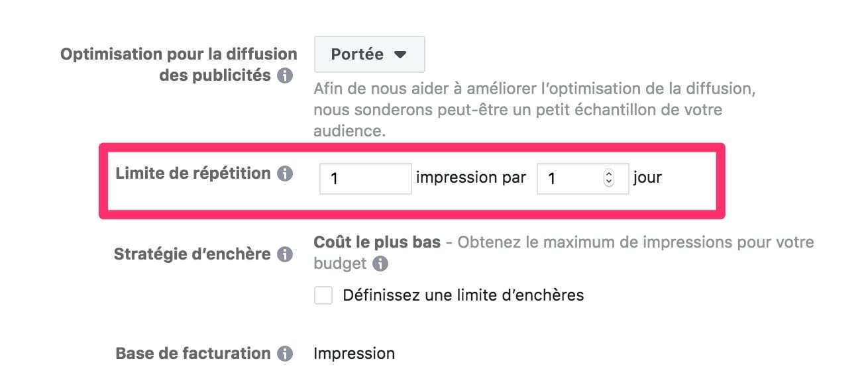Open the Portée optimisation dropdown
Image resolution: width=868 pixels, height=392 pixels.
coord(369,54)
